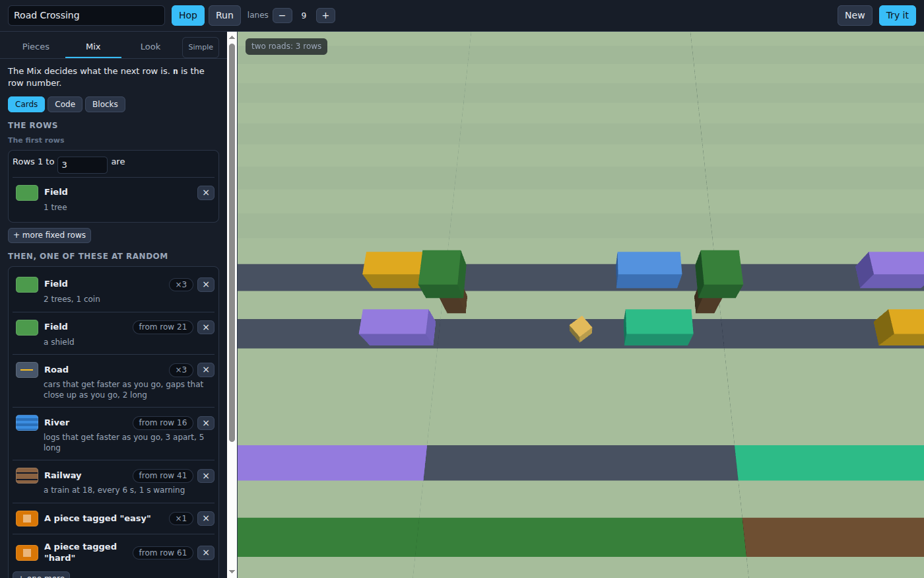Open the Pieces tab
924x578 pixels.
point(36,47)
